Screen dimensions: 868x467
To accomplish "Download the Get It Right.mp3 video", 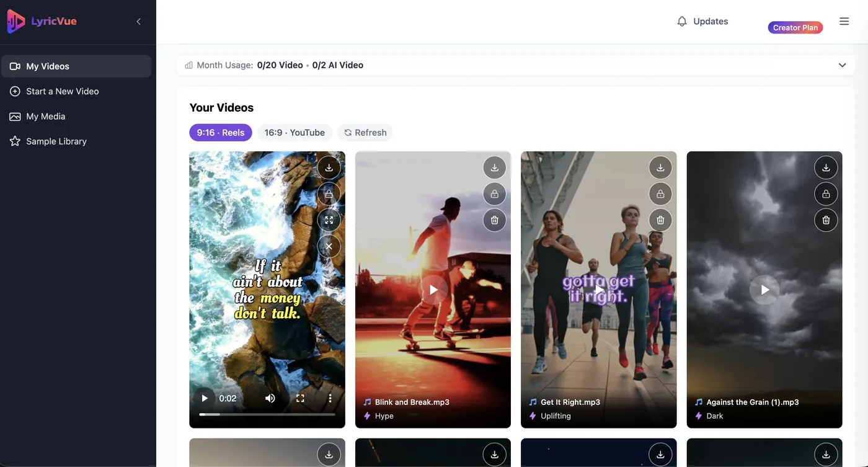I will pyautogui.click(x=660, y=167).
